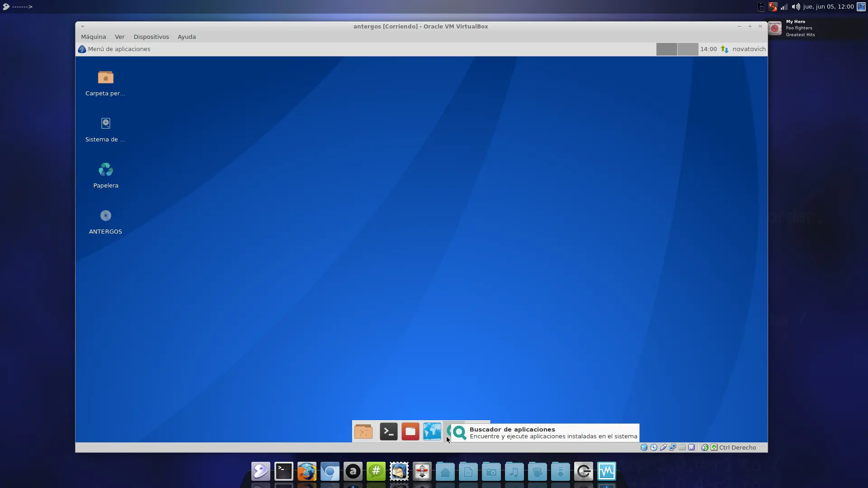Click the network signal bars in the host tray
This screenshot has width=868, height=488.
(x=784, y=7)
